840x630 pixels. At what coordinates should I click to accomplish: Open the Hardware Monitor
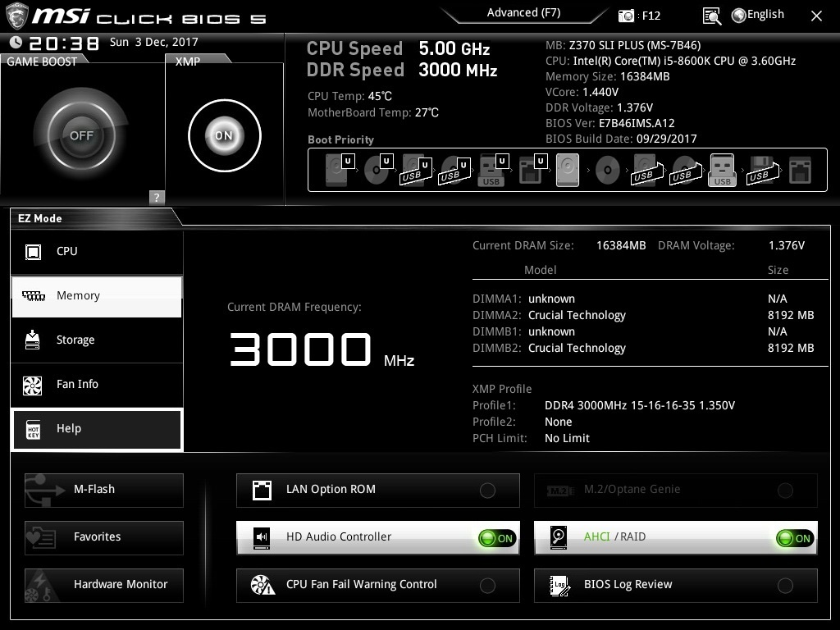pyautogui.click(x=104, y=585)
